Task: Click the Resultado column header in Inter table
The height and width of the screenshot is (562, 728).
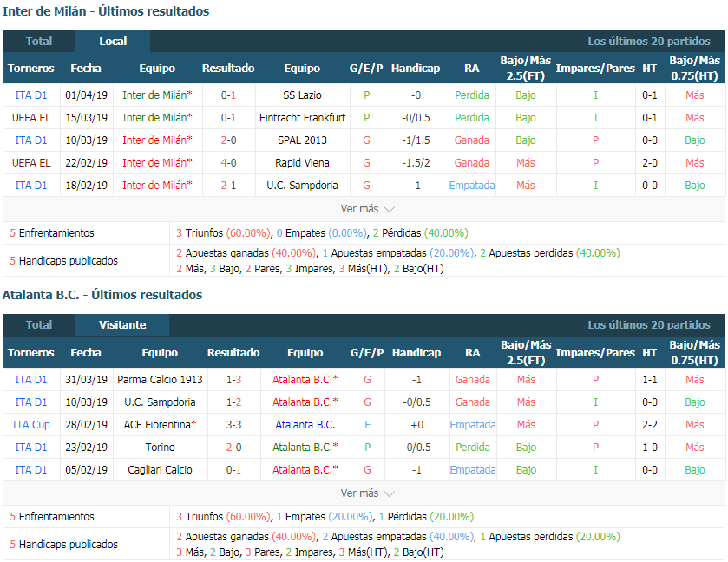Action: [x=228, y=69]
